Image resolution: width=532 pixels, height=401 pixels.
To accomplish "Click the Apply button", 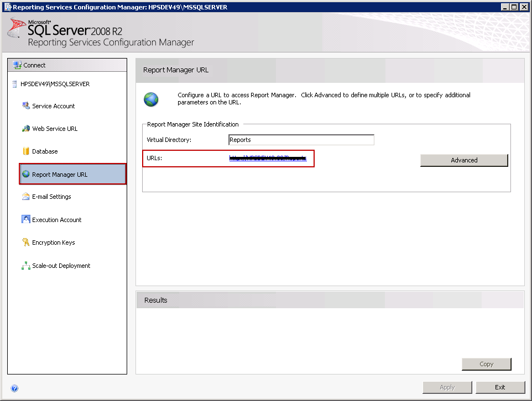I will [x=447, y=387].
